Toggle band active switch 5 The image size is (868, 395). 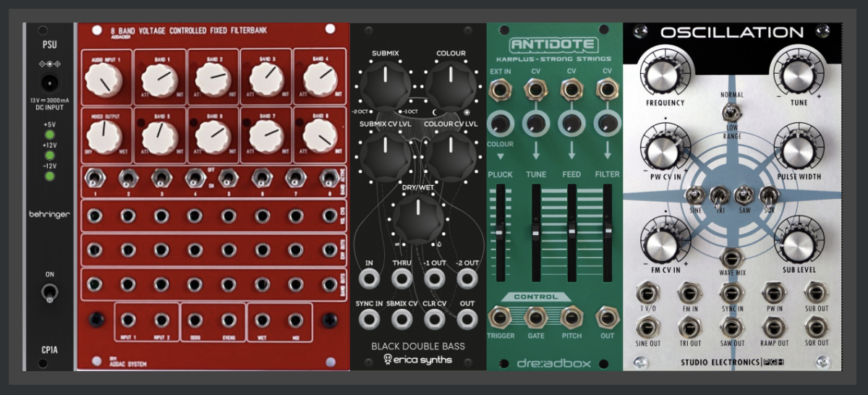tap(227, 177)
